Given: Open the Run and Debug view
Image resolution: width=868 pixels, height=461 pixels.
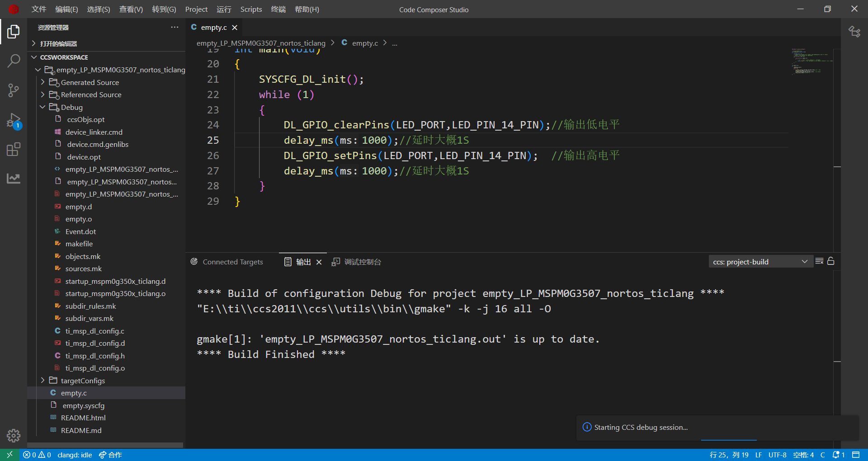Looking at the screenshot, I should coord(14,120).
